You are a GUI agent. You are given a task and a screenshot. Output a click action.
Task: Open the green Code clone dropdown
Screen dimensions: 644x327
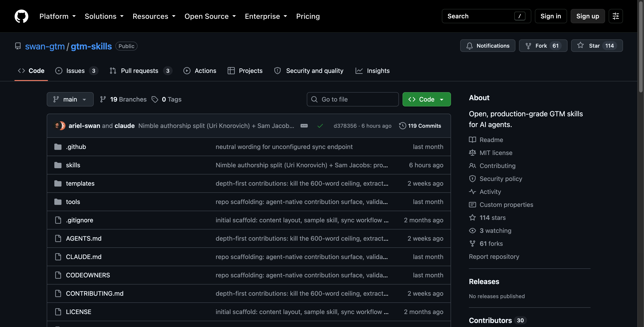click(426, 99)
